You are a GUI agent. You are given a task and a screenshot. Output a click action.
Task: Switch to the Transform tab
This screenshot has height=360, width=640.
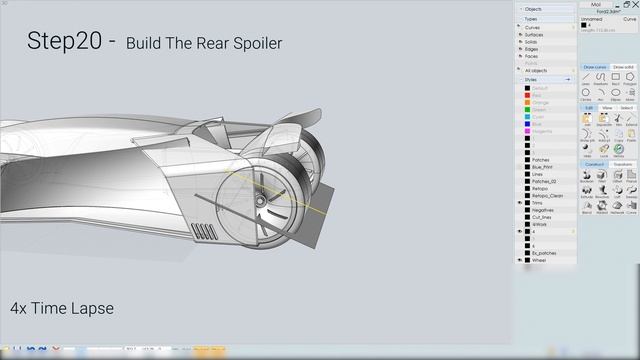coord(623,164)
